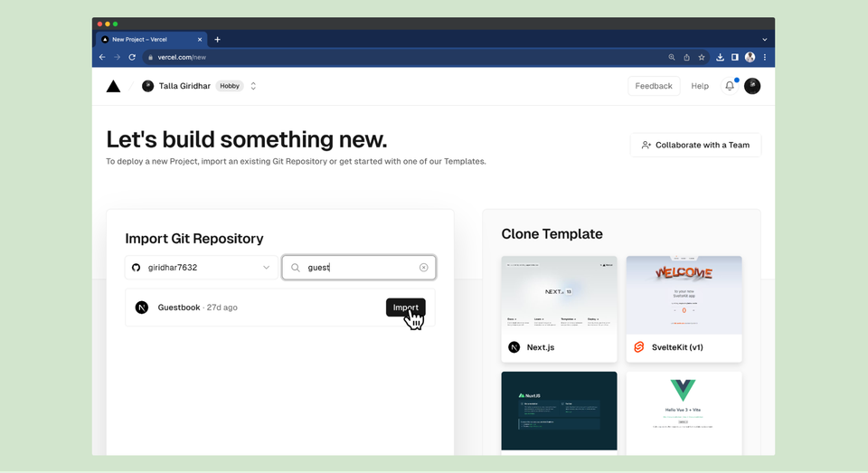Click the Feedback button
Screen dimensions: 868x473
tap(654, 86)
